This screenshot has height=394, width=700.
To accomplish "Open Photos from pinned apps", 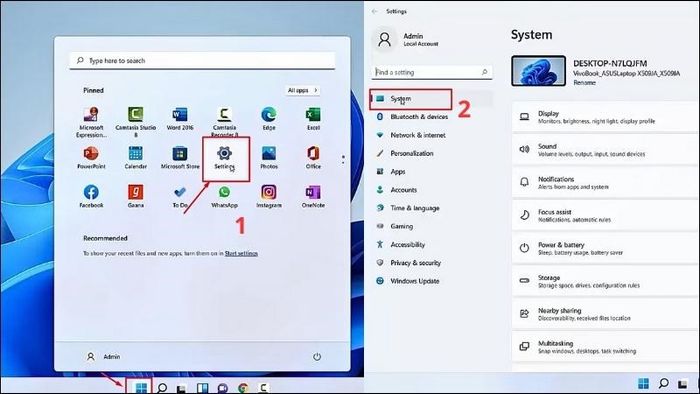I will pyautogui.click(x=269, y=158).
